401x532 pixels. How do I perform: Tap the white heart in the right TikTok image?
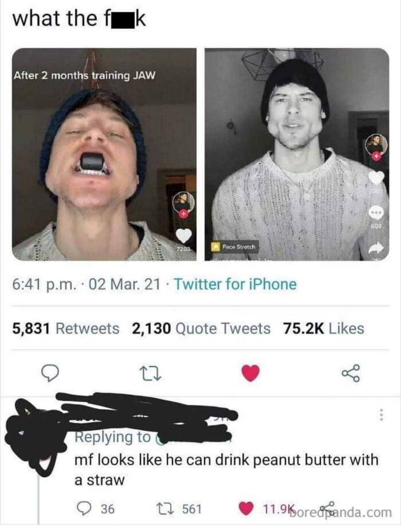click(x=377, y=178)
